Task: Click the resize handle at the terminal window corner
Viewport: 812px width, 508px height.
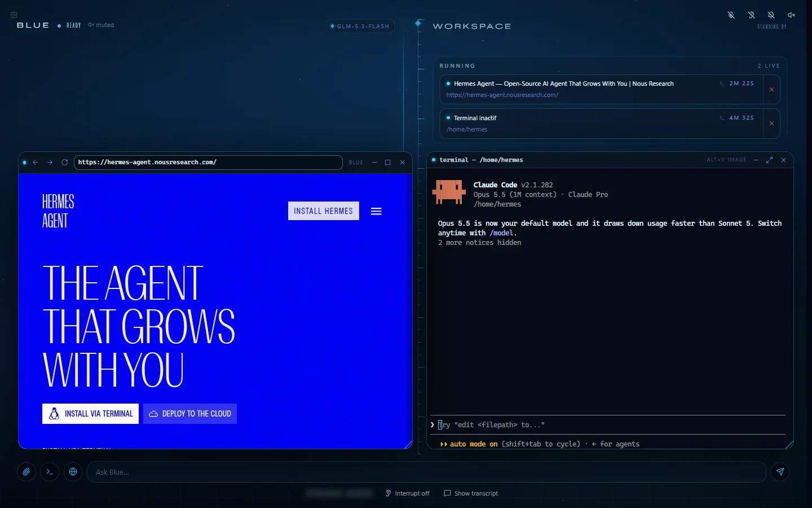Action: pos(789,445)
